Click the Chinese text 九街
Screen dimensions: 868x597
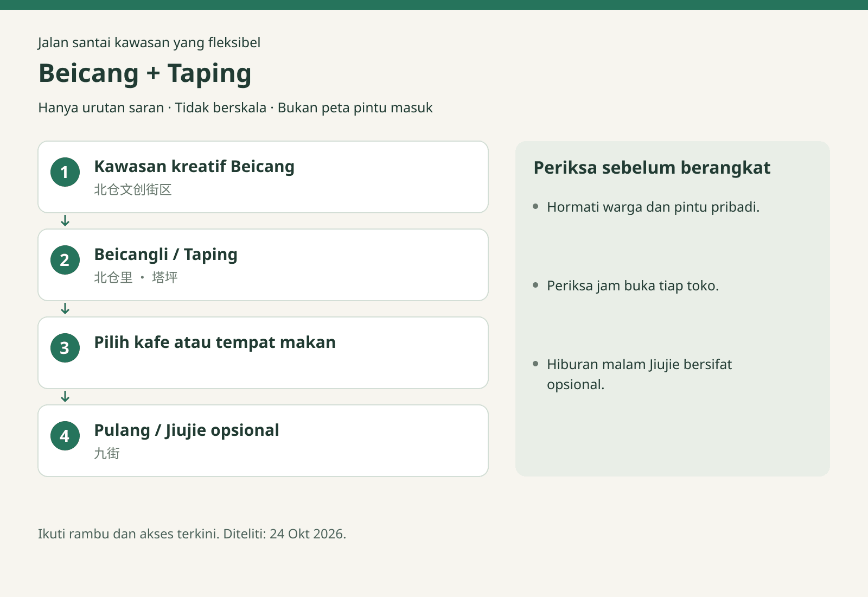[107, 453]
